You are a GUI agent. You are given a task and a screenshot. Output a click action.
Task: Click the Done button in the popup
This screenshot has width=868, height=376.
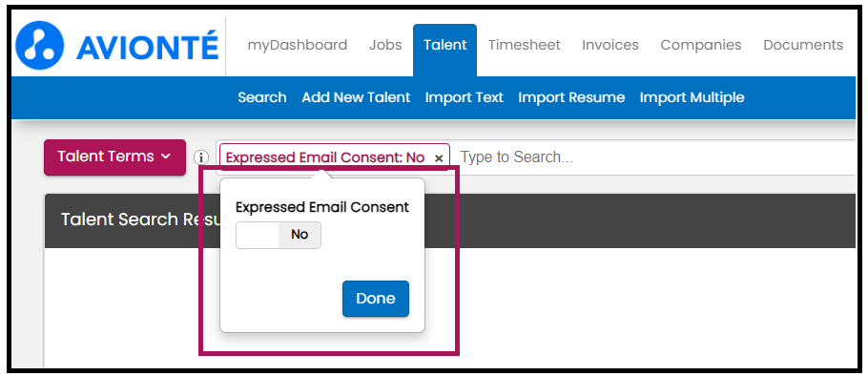point(375,299)
